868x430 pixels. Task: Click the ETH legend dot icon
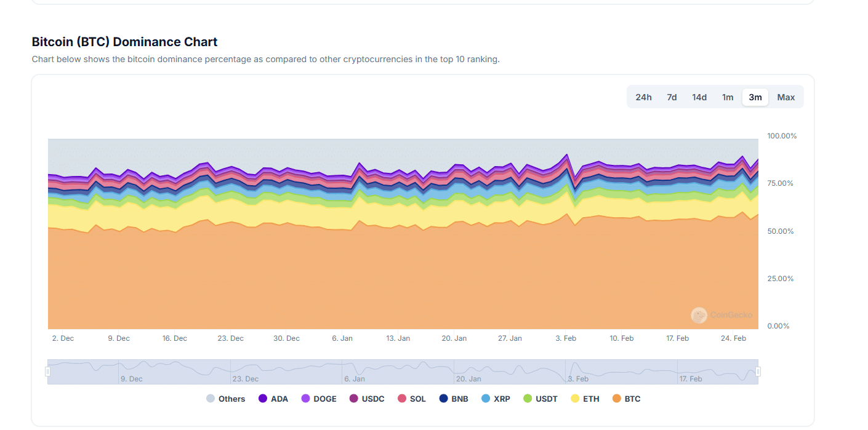click(575, 399)
